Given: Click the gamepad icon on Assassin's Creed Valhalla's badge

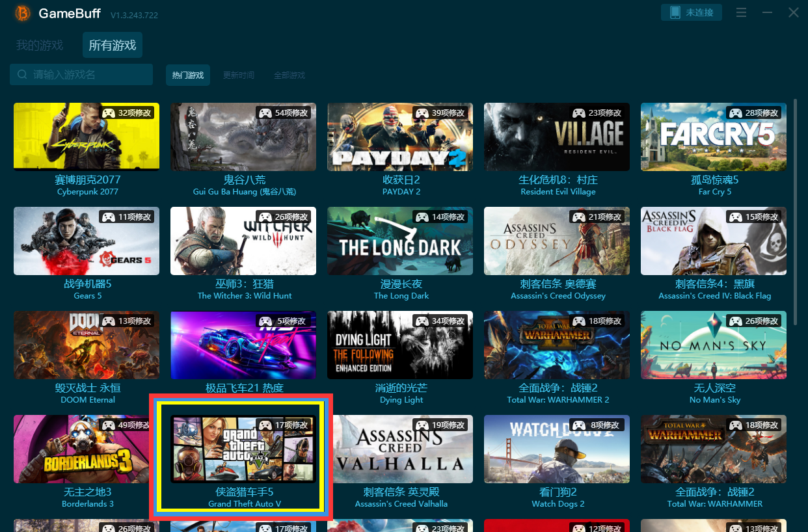Looking at the screenshot, I should (x=422, y=425).
